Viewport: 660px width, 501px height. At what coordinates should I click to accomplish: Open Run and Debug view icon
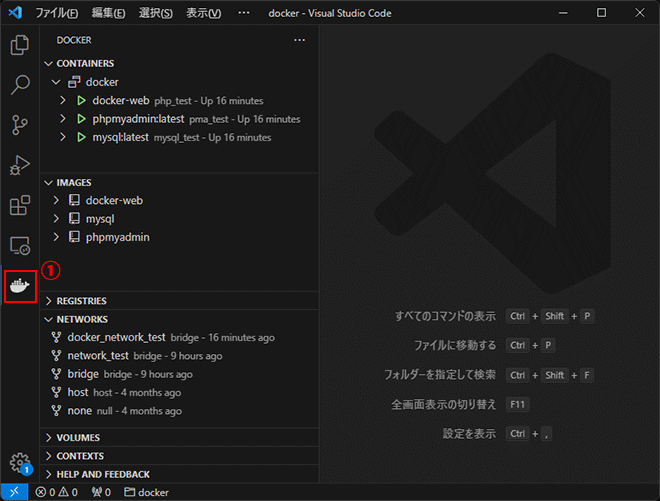pos(19,165)
